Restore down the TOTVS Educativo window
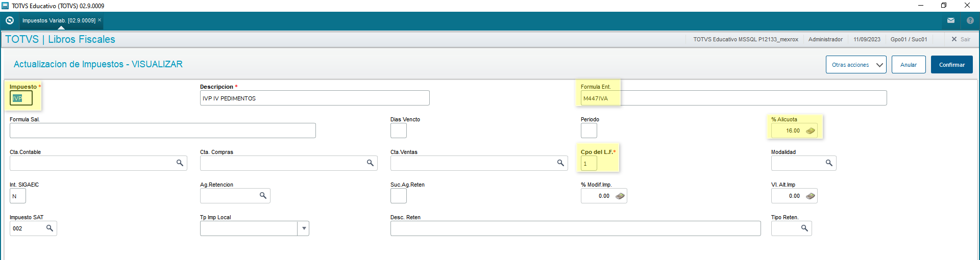980x260 pixels. tap(944, 6)
